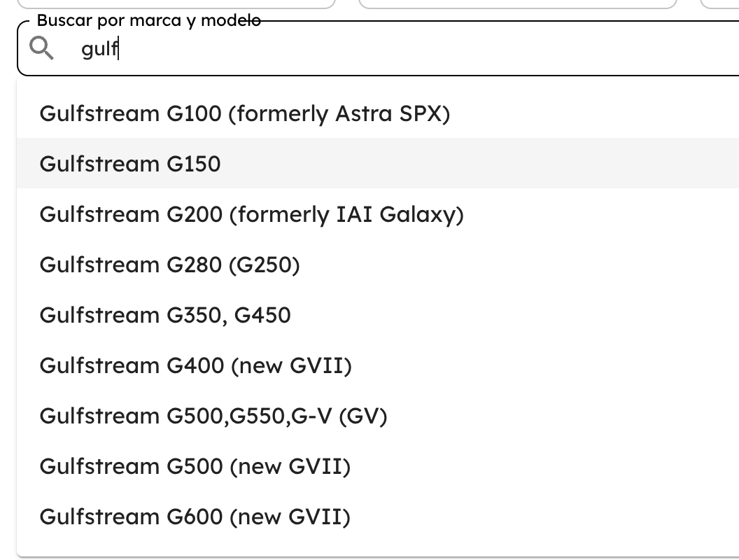The height and width of the screenshot is (560, 739).
Task: Choose the Gulfstream G350, G450 option
Action: 166,315
